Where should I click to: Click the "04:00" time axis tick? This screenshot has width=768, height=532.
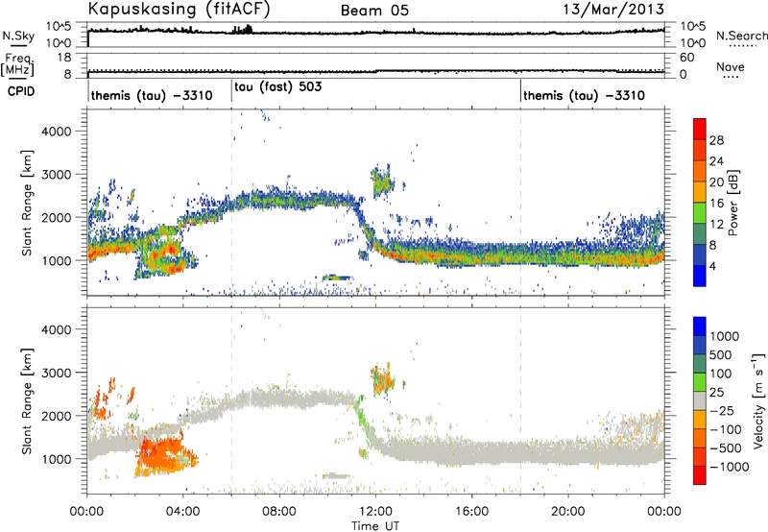tap(182, 512)
